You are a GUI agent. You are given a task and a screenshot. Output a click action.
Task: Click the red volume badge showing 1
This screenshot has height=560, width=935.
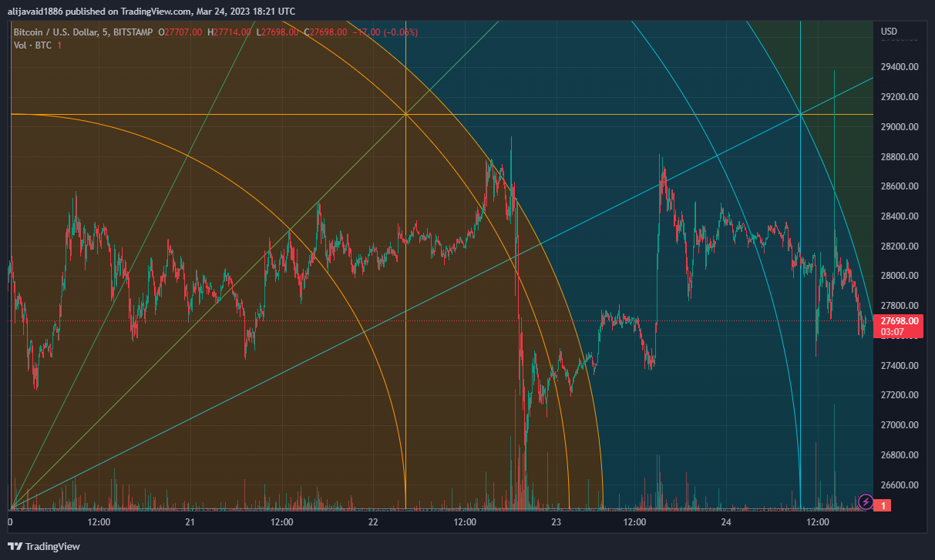(x=885, y=505)
